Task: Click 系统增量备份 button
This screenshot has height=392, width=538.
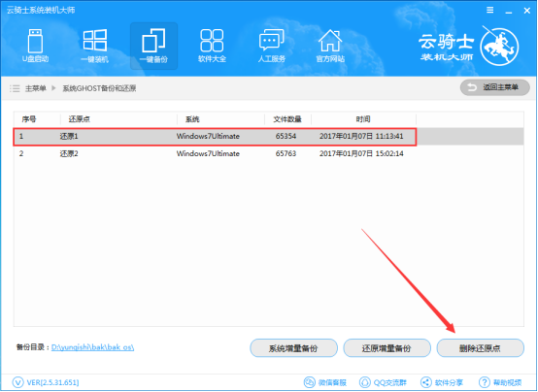Action: click(x=293, y=348)
